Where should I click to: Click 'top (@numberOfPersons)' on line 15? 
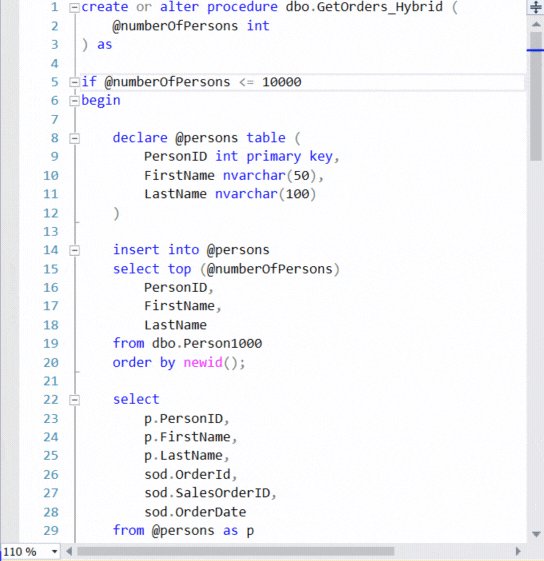(253, 269)
